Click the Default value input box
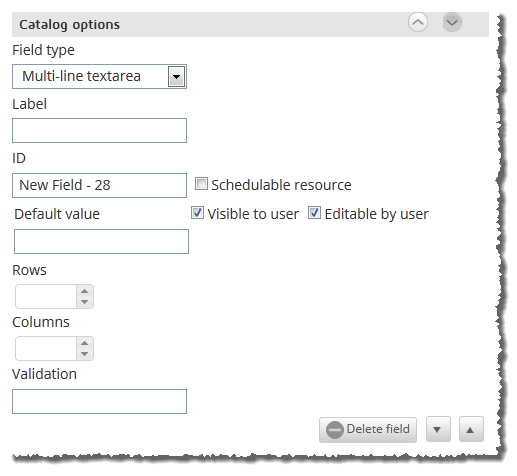Viewport: 517px width, 476px height. pyautogui.click(x=101, y=241)
